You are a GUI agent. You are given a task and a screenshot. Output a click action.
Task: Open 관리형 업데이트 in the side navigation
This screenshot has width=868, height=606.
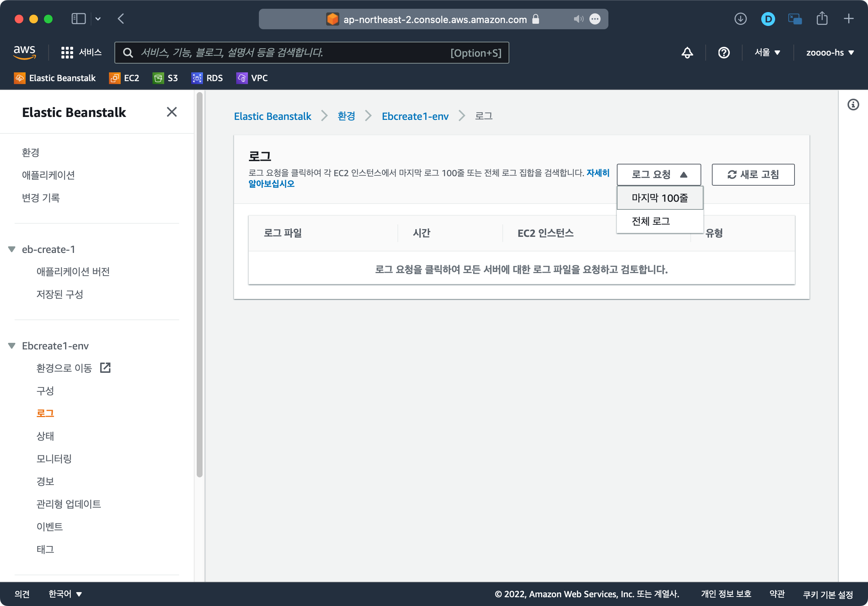click(x=68, y=504)
